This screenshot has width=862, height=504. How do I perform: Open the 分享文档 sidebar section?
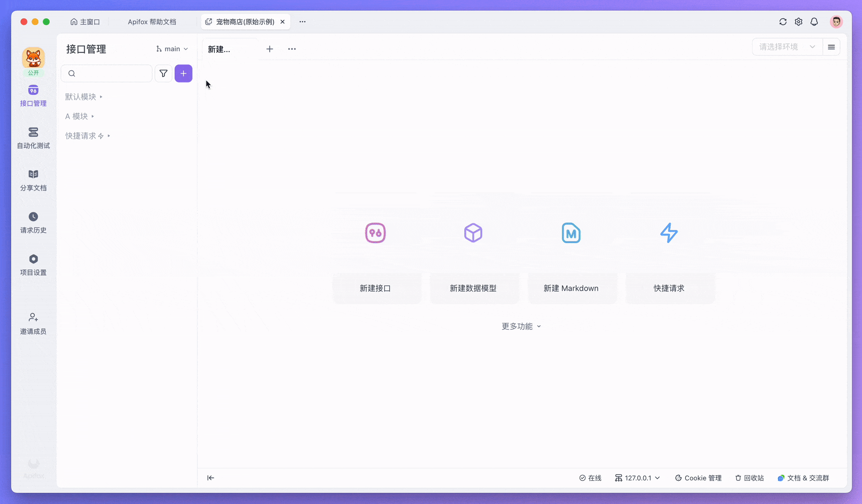point(33,180)
